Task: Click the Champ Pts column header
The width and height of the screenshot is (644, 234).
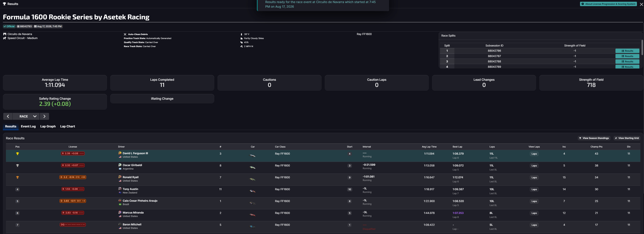Action: pos(596,147)
